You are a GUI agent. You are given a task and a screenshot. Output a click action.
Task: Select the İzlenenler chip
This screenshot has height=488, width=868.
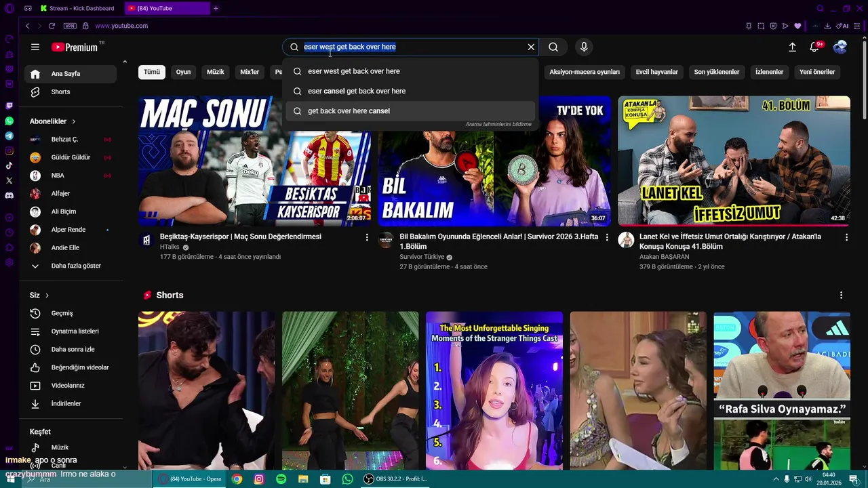(769, 72)
